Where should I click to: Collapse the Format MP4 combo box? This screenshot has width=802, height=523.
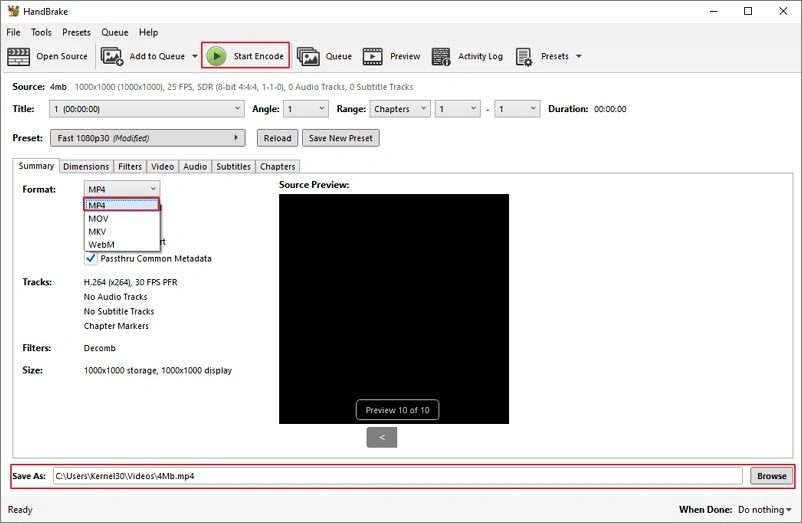(122, 189)
